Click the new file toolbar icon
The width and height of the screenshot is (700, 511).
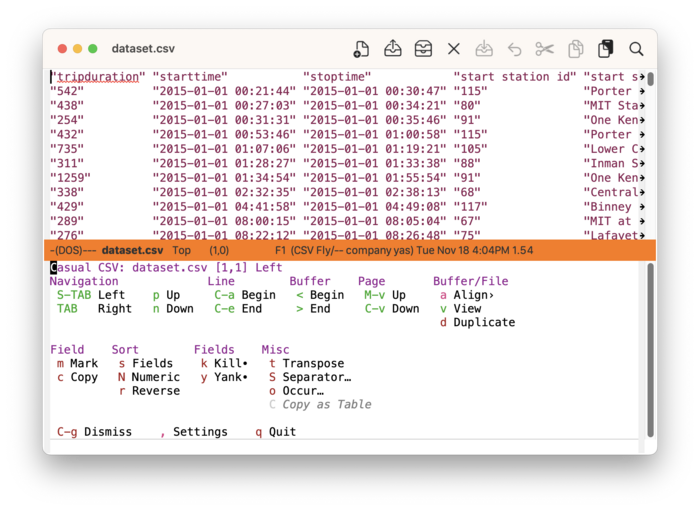coord(361,49)
